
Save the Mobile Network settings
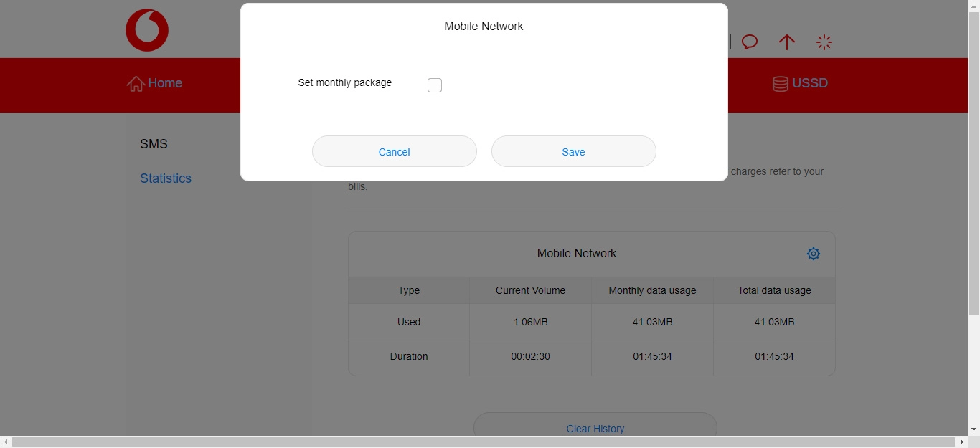pyautogui.click(x=573, y=152)
